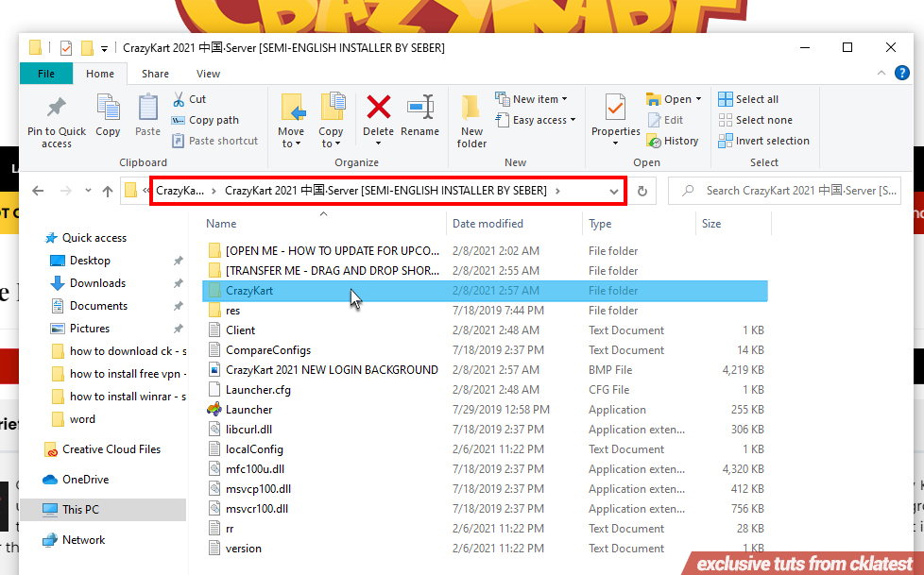This screenshot has height=575, width=924.
Task: Open the Easy access dropdown
Action: click(535, 120)
